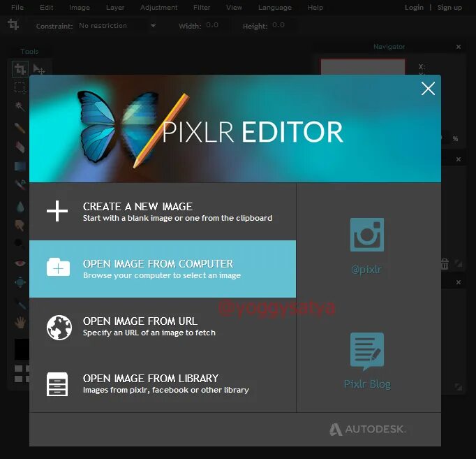Select the Eraser tool
This screenshot has width=476, height=459.
pos(20,147)
